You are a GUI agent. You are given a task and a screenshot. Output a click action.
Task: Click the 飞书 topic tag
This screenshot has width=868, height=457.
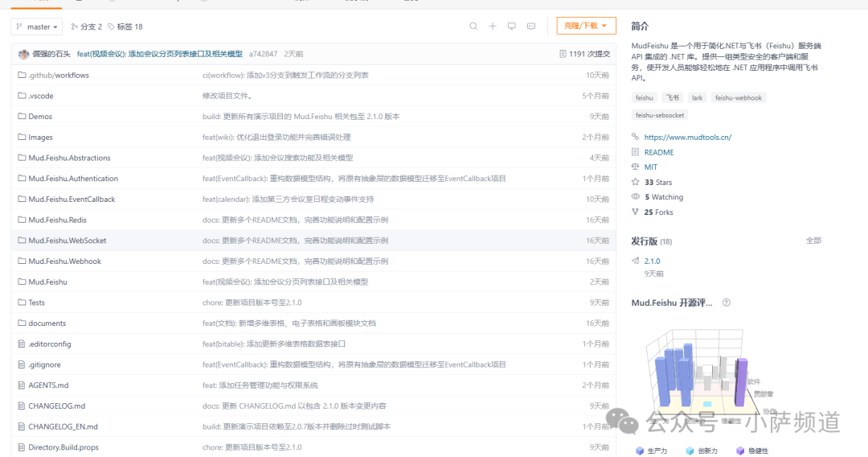click(672, 97)
